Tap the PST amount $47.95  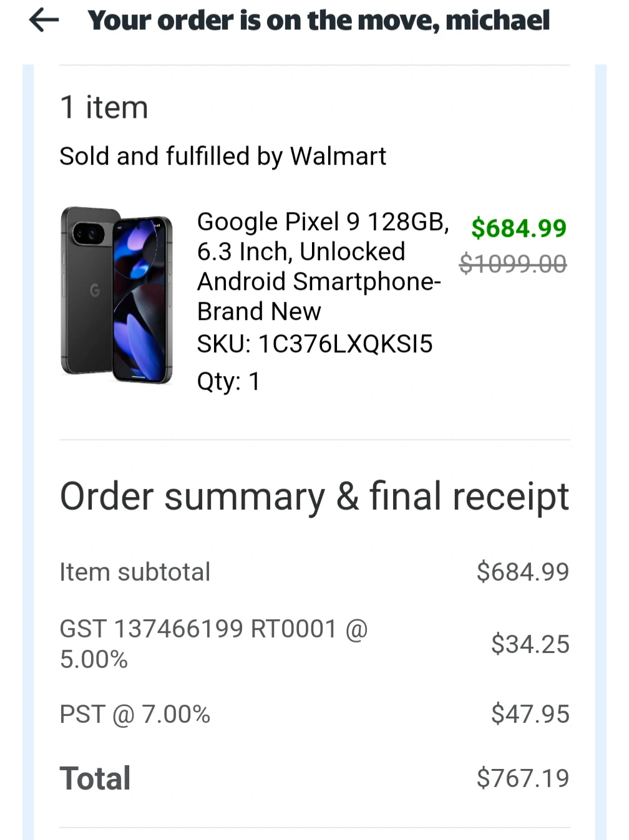tap(530, 714)
